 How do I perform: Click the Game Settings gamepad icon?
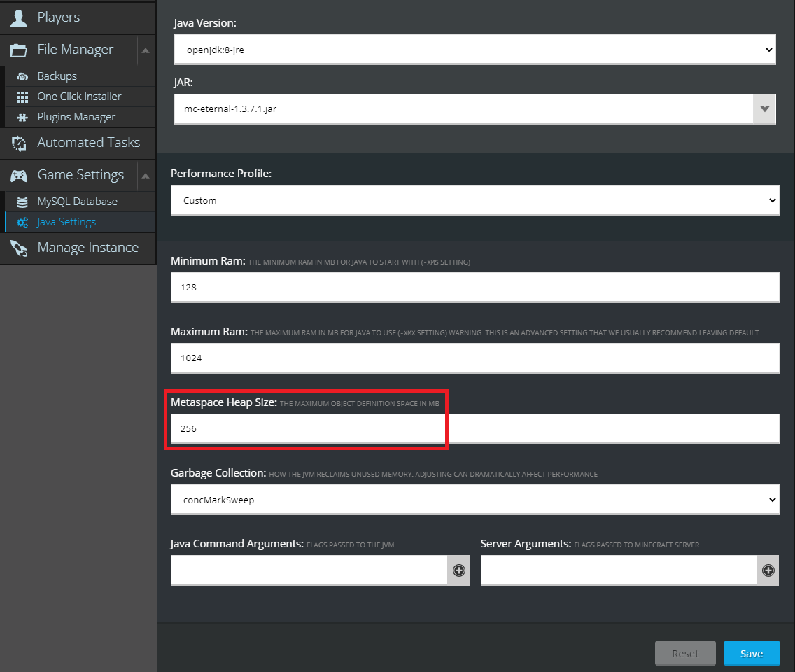coord(19,176)
